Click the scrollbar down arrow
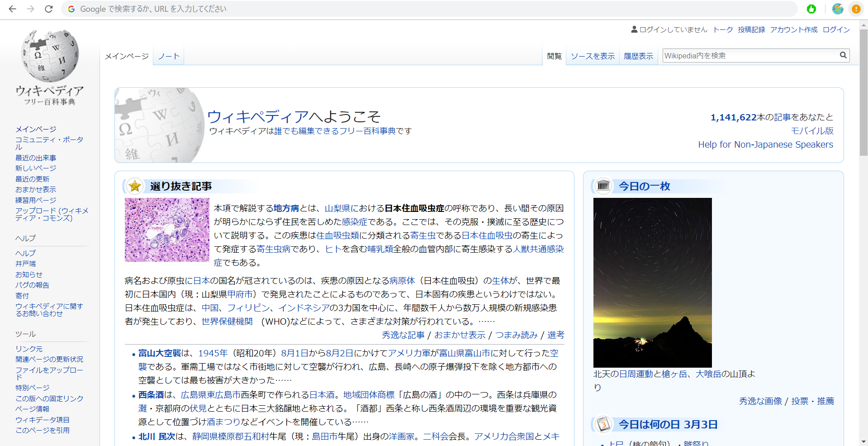The width and height of the screenshot is (868, 446). 863,441
